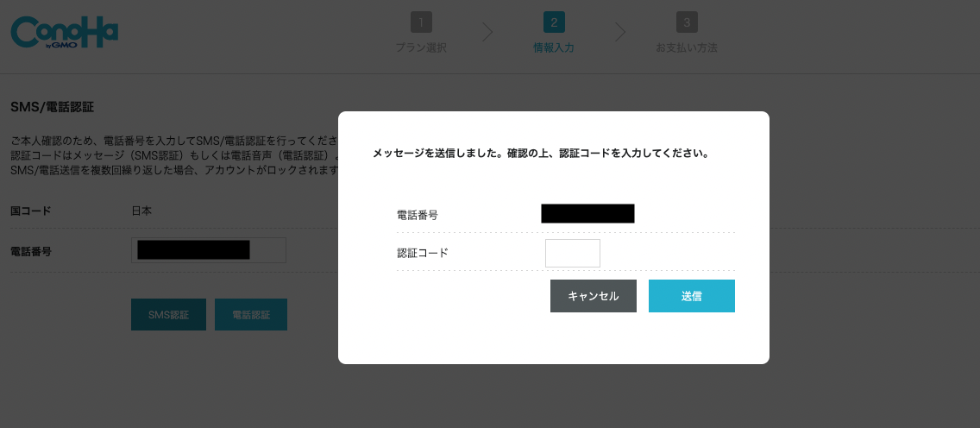The width and height of the screenshot is (980, 428).
Task: Submit the code with 送信 button
Action: (x=691, y=296)
